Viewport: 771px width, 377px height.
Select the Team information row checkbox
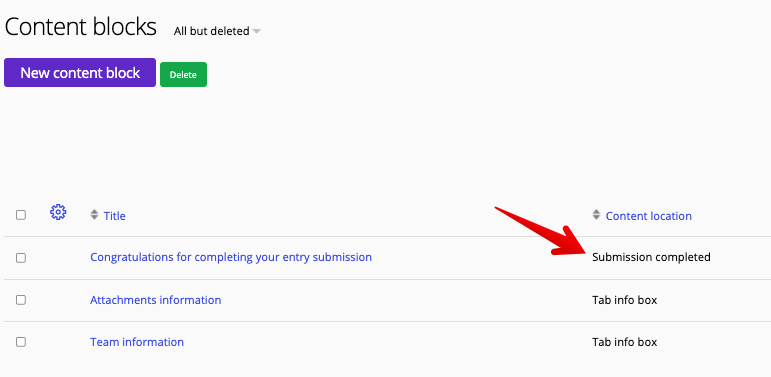(x=21, y=342)
